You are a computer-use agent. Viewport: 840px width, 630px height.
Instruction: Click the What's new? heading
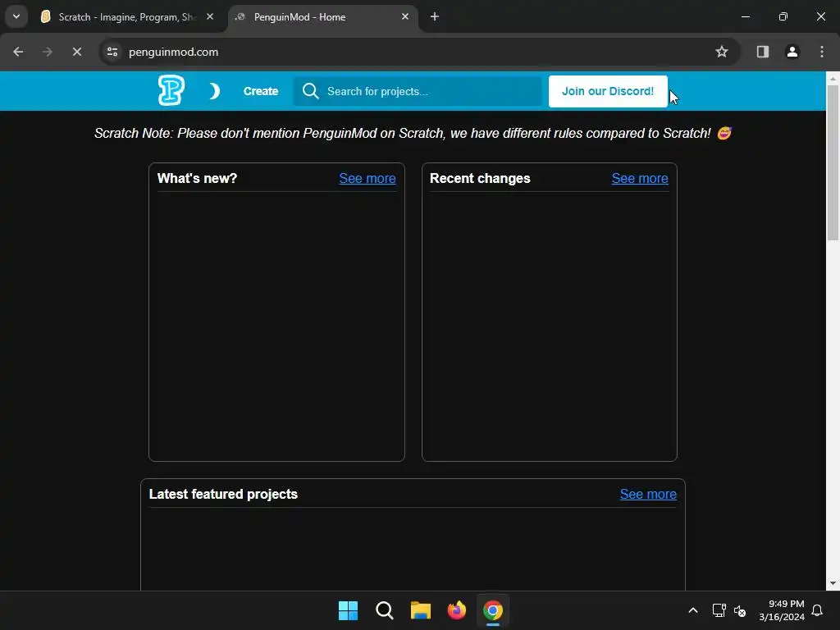click(197, 178)
